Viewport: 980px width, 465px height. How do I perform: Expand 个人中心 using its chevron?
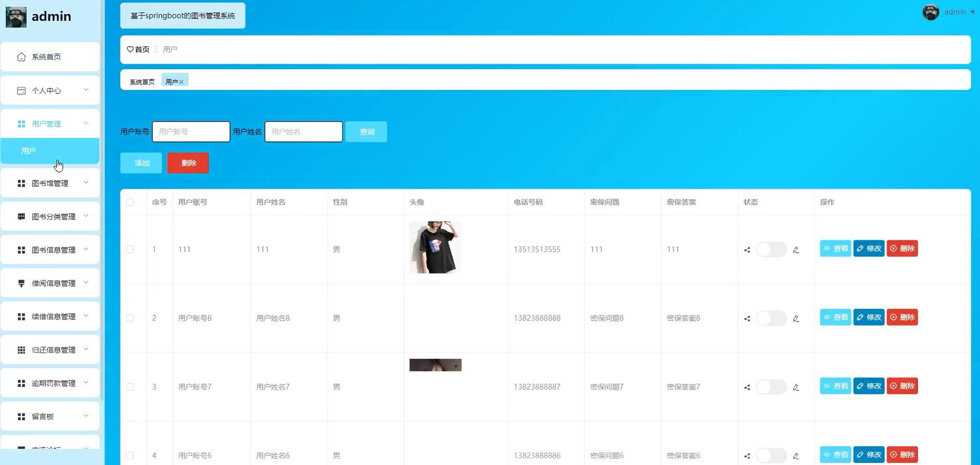pyautogui.click(x=86, y=90)
